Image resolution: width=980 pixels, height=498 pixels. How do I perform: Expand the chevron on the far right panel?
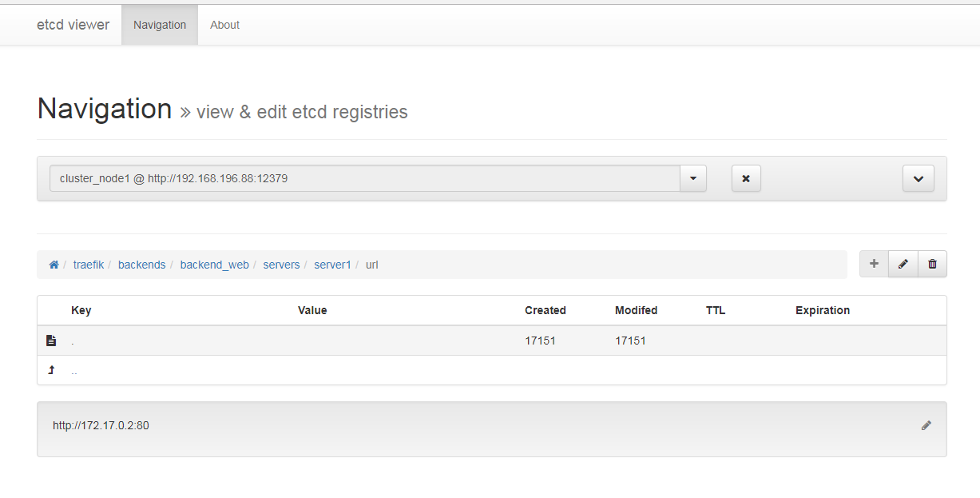(x=918, y=178)
